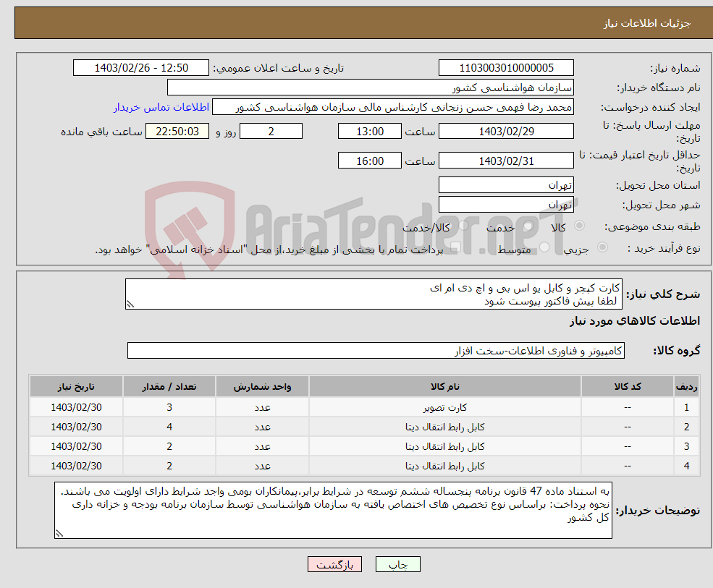
Task: Select the 'خدمت' radio button
Action: click(x=528, y=226)
